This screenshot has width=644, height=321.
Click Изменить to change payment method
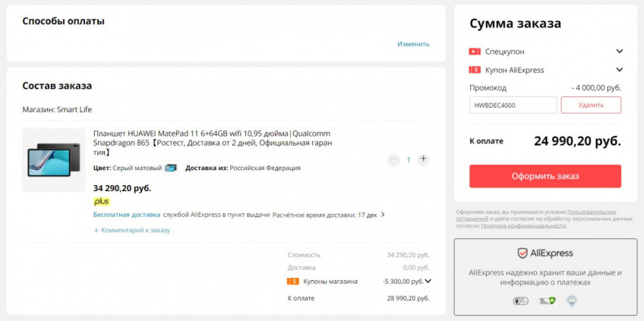click(413, 44)
